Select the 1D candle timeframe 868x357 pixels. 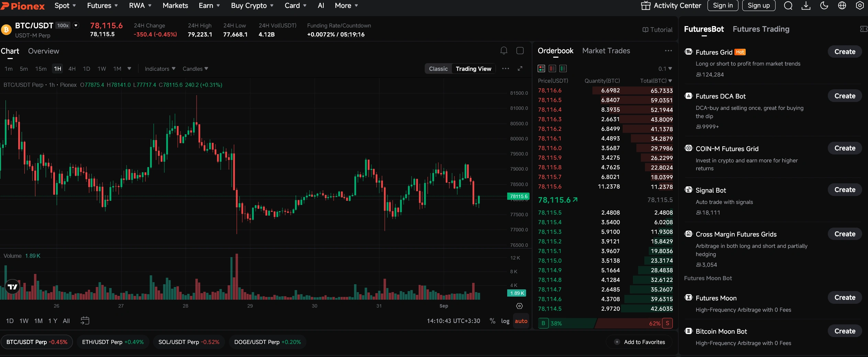click(x=87, y=69)
